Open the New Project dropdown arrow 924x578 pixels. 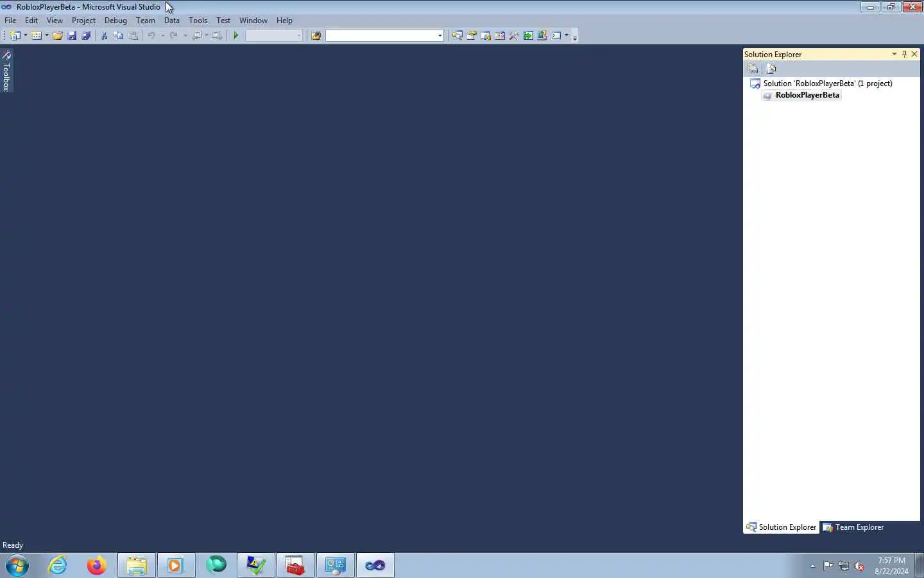(x=26, y=35)
